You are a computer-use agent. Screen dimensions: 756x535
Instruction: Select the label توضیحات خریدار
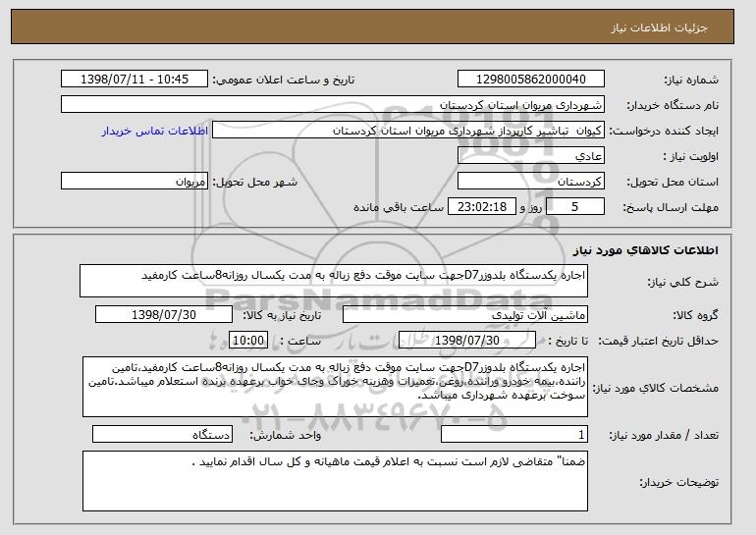click(x=678, y=482)
